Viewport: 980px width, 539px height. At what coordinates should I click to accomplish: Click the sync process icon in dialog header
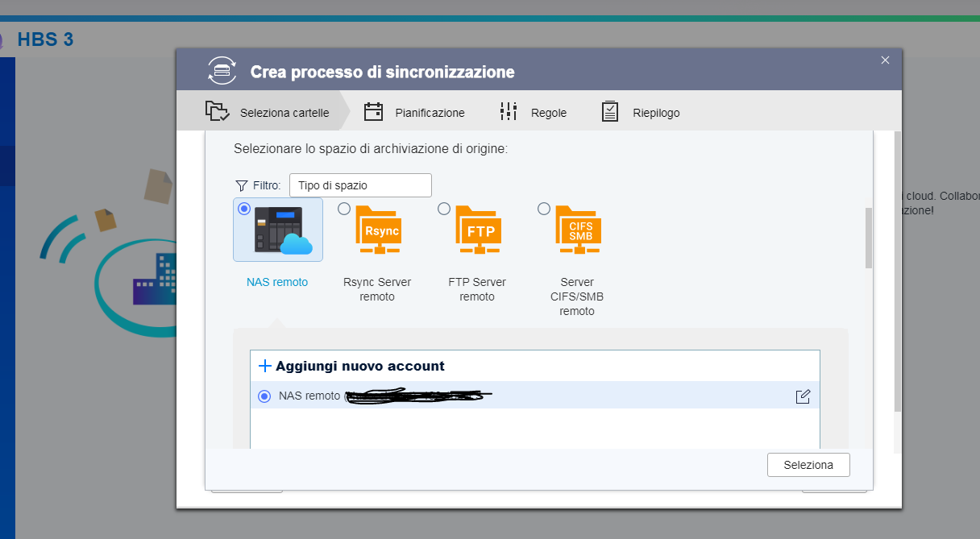point(222,71)
